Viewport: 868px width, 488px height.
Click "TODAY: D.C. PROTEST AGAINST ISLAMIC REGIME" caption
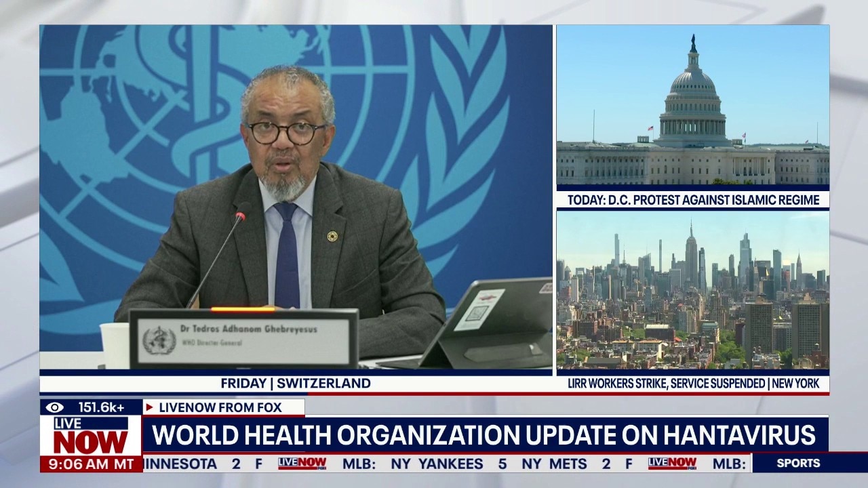[693, 200]
